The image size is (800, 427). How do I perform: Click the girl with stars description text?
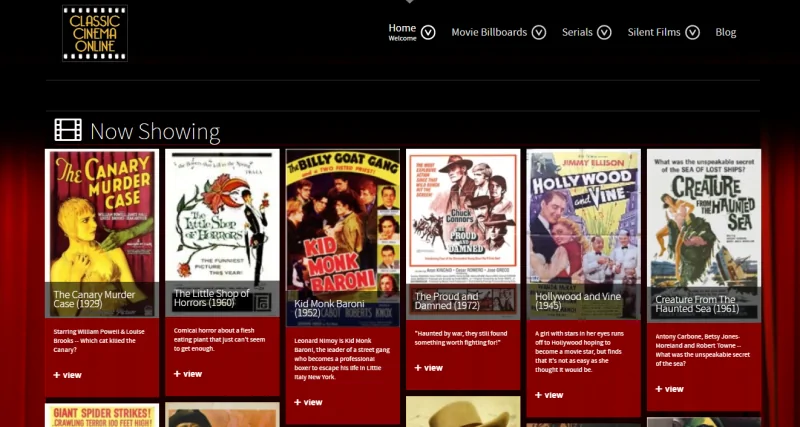[579, 351]
